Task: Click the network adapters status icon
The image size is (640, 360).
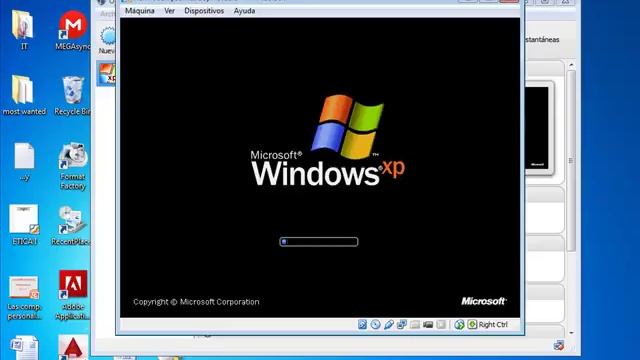Action: pos(402,324)
